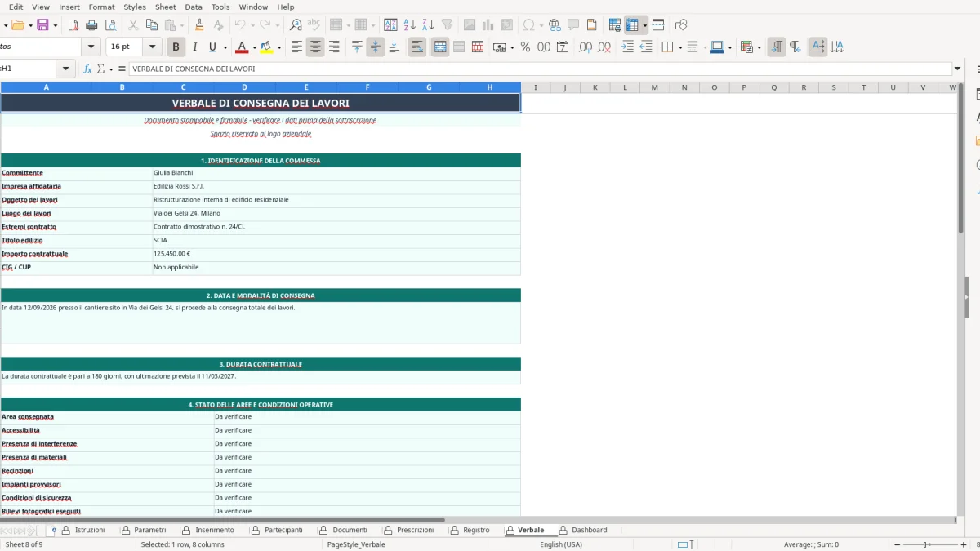Open the font name dropdown
The image size is (980, 551).
tap(91, 47)
